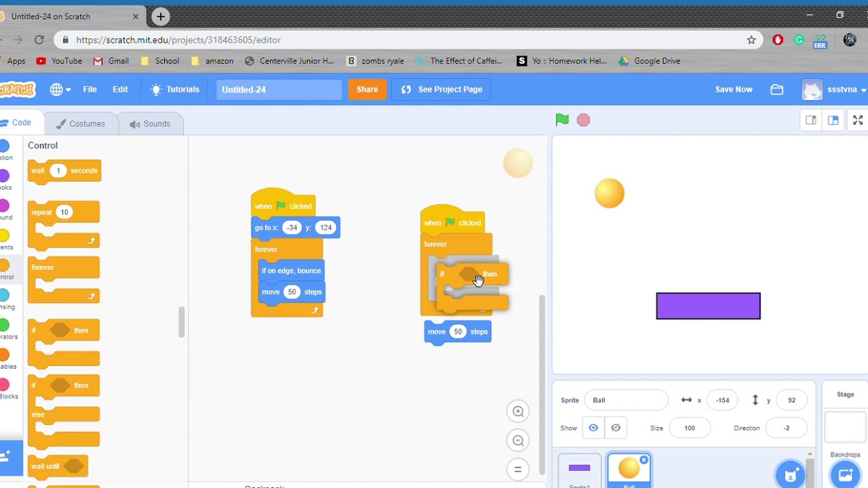868x488 pixels.
Task: Select the Control category orange circle
Action: [4, 266]
